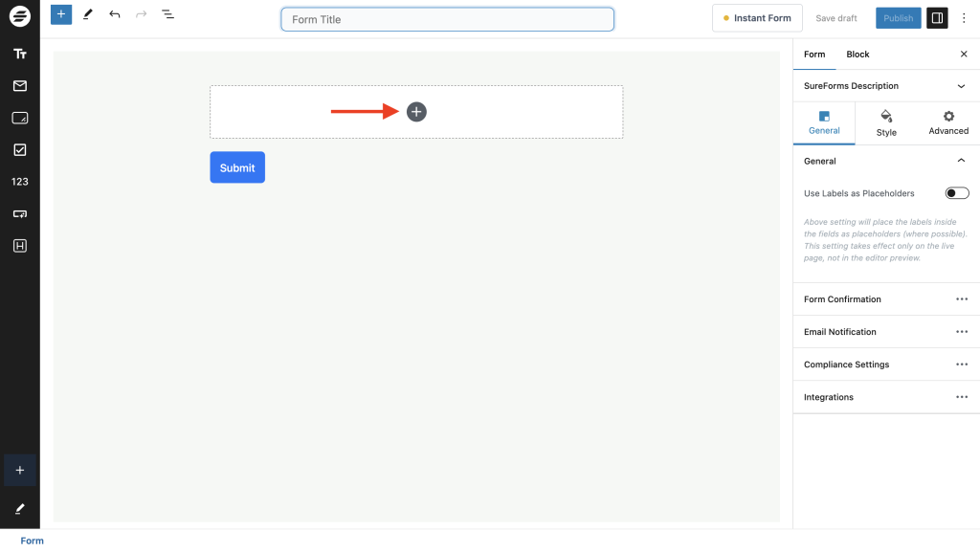Click the Save draft link
Screen dimensions: 980x552
coord(835,17)
